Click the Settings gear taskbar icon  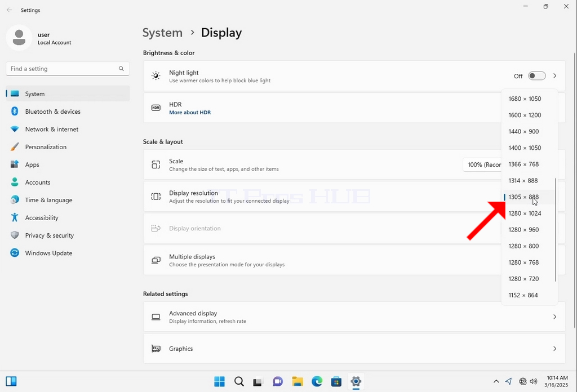point(356,382)
